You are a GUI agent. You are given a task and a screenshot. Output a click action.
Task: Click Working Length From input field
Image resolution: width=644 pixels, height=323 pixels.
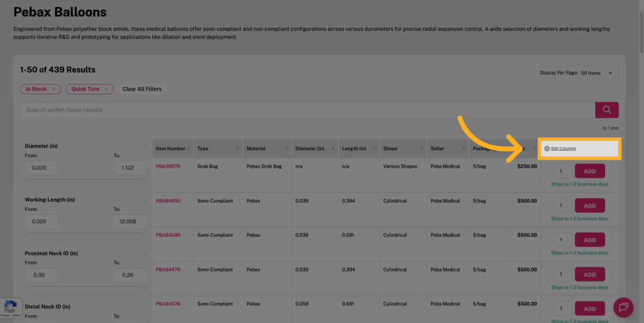(42, 222)
